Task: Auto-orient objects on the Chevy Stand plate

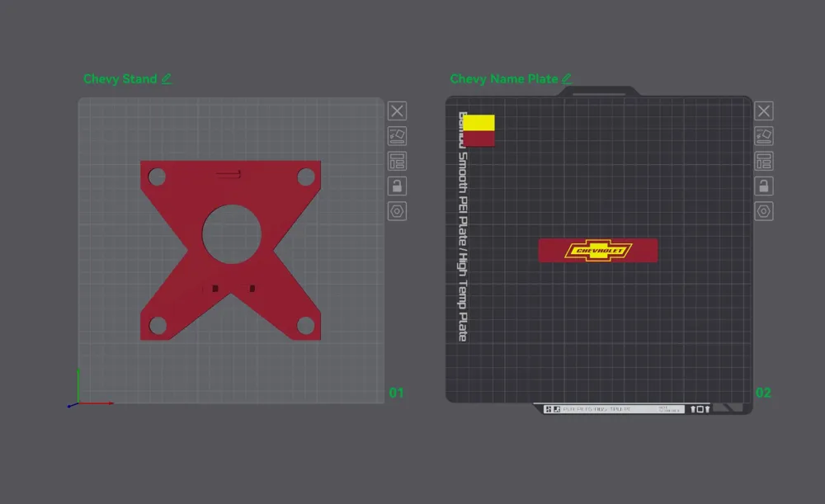Action: click(x=397, y=136)
